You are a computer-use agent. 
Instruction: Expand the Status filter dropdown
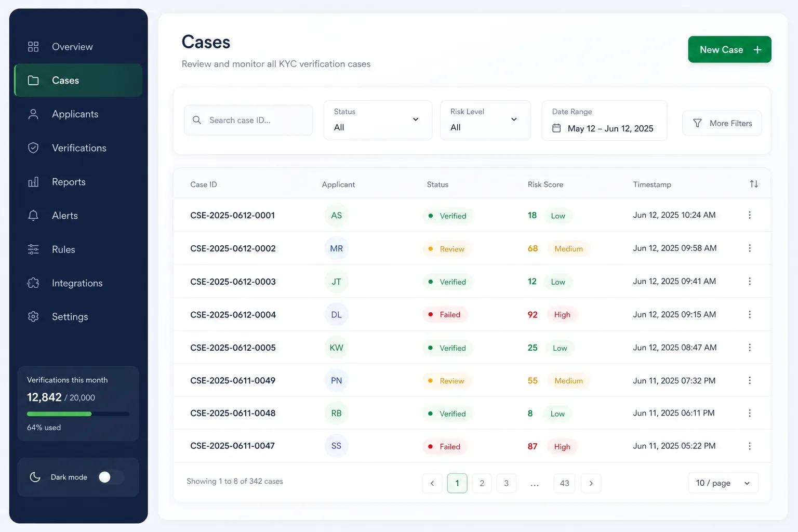coord(378,120)
